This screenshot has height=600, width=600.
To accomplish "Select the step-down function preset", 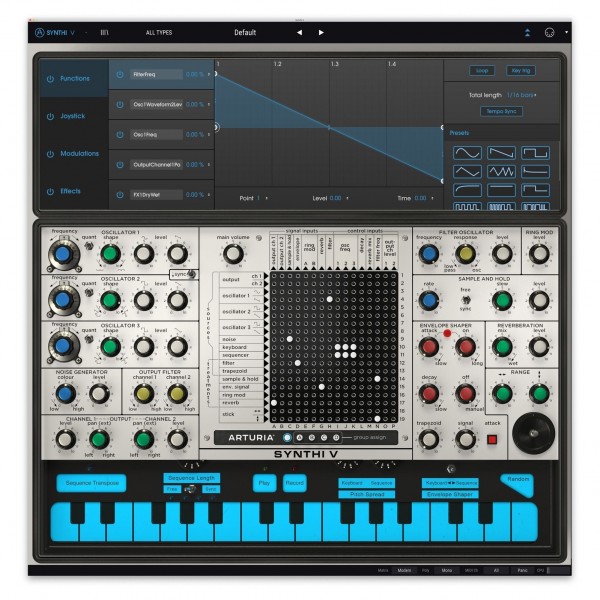I will pos(535,190).
